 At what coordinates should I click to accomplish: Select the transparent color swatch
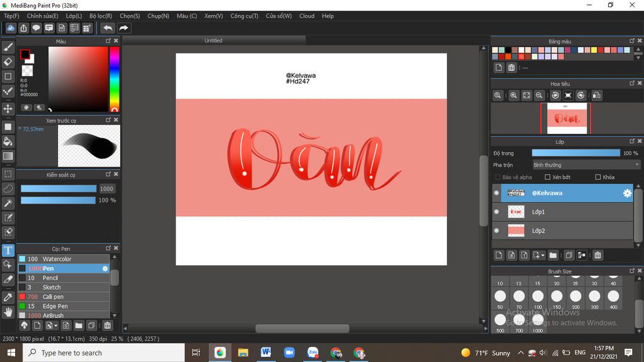pyautogui.click(x=27, y=70)
